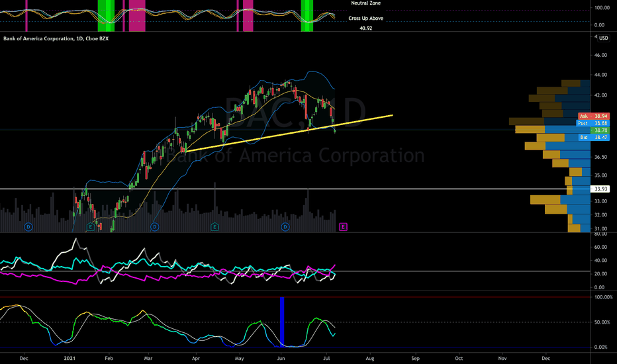The height and width of the screenshot is (364, 617).
Task: Click the 32.00 price axis label
Action: [x=600, y=215]
